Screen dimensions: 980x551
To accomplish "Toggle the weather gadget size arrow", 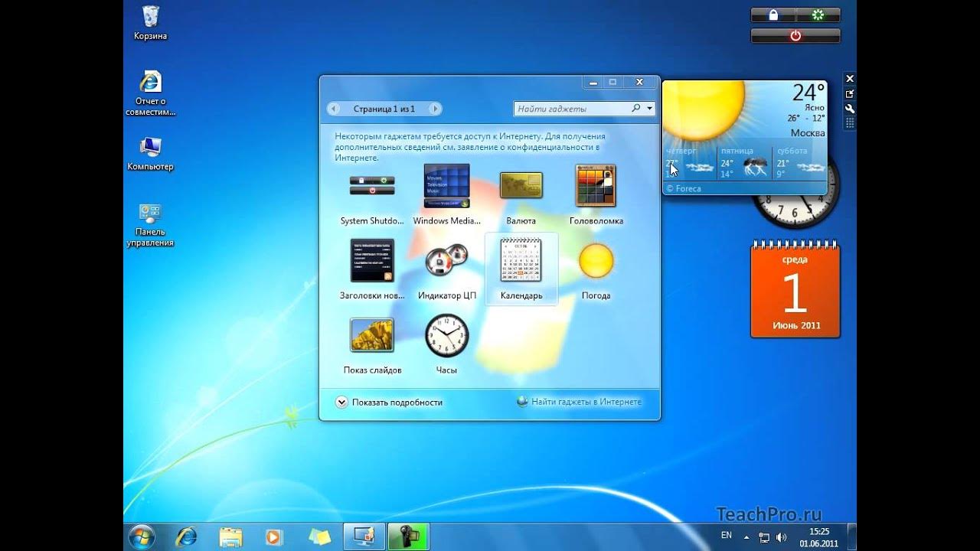I will click(x=849, y=93).
